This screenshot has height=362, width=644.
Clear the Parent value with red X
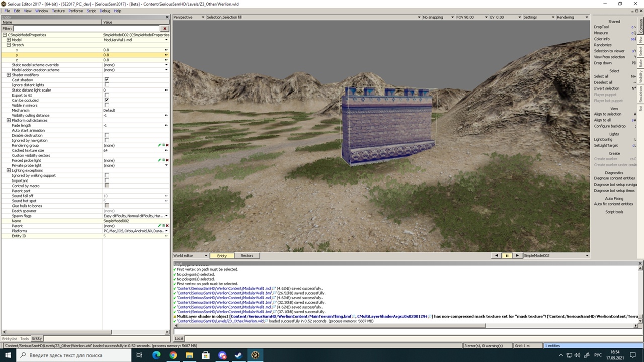(x=167, y=226)
